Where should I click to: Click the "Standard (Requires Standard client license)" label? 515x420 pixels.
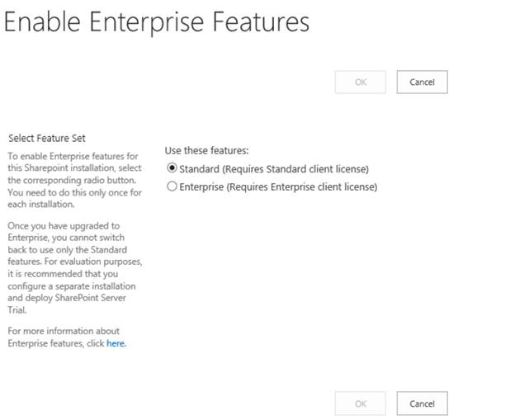(x=274, y=169)
